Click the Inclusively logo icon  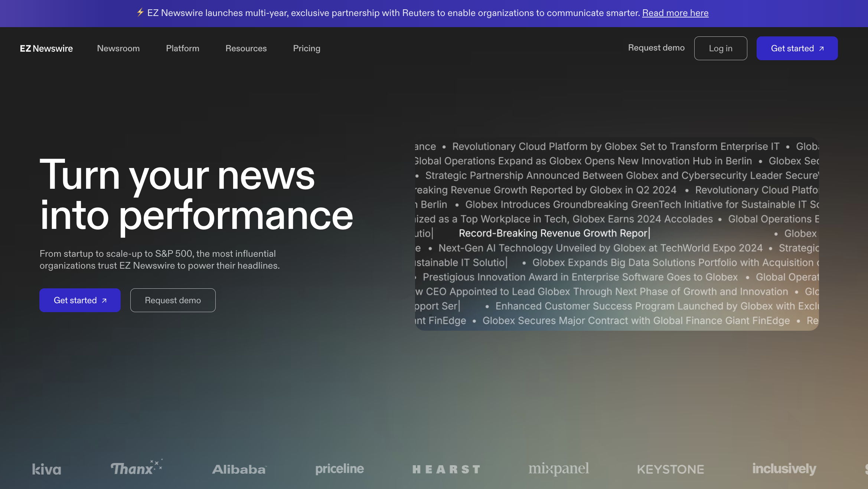[x=783, y=468]
